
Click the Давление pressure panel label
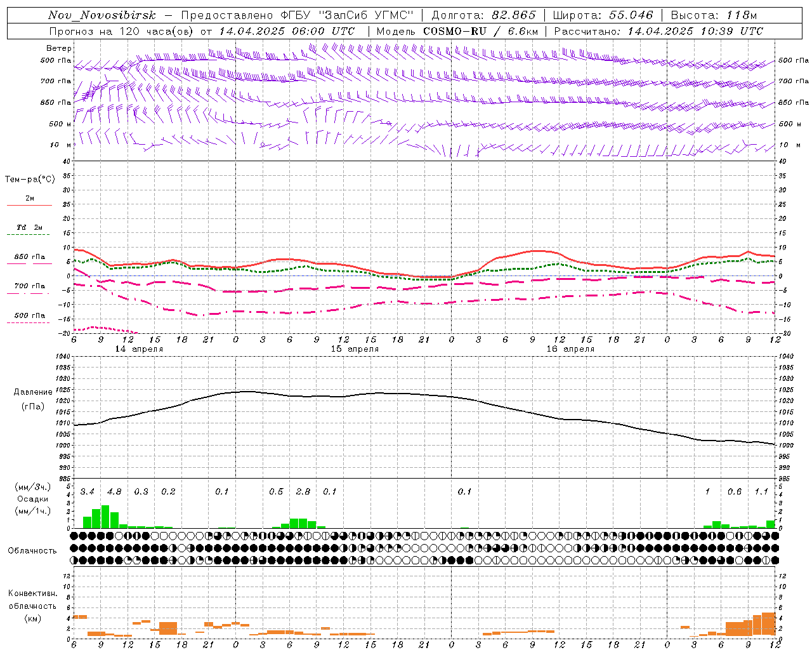pyautogui.click(x=33, y=392)
